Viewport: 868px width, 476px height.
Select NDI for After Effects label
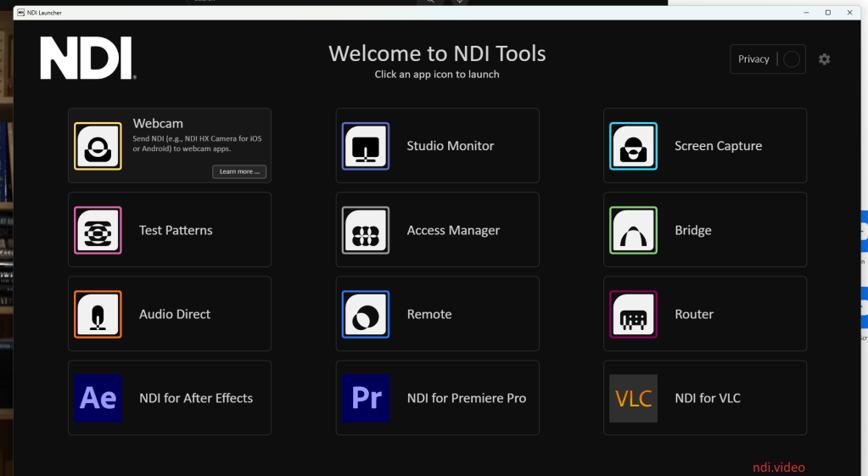click(196, 399)
